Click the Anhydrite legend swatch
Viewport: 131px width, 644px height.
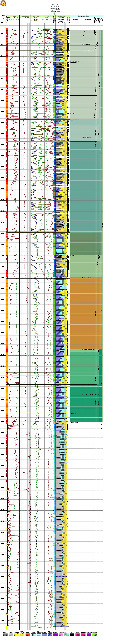tap(61, 635)
